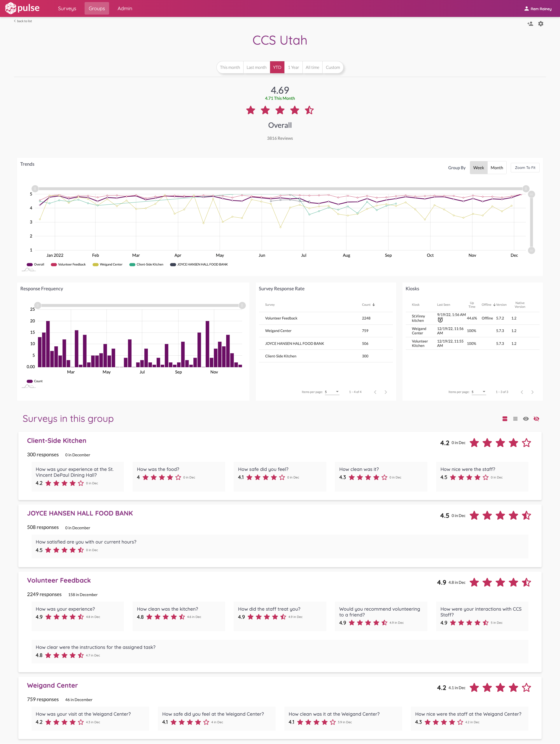Open the items per page dropdown in Survey Response Rate
Image resolution: width=560 pixels, height=744 pixels.
click(332, 392)
